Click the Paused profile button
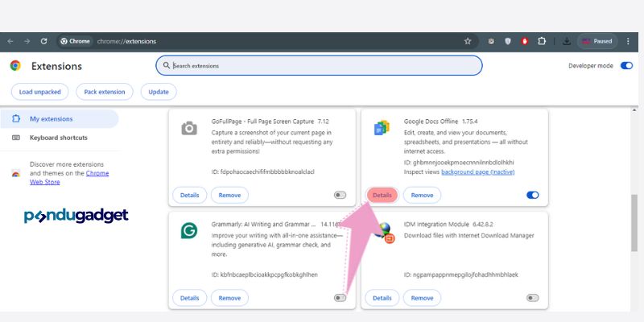Screen dimensions: 644x322 pyautogui.click(x=597, y=41)
